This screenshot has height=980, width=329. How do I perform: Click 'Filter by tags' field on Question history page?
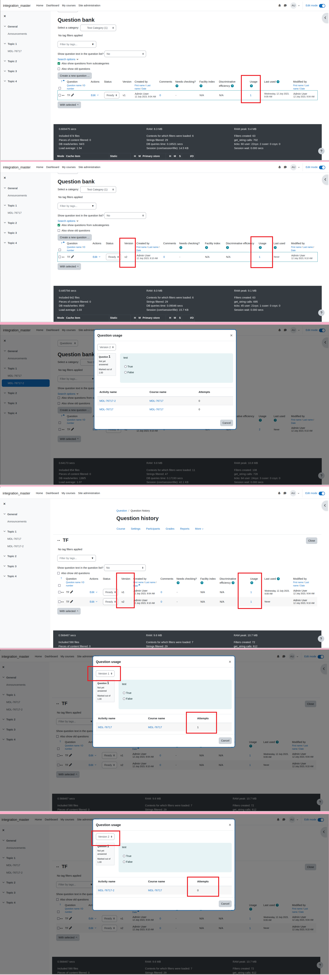tap(76, 558)
